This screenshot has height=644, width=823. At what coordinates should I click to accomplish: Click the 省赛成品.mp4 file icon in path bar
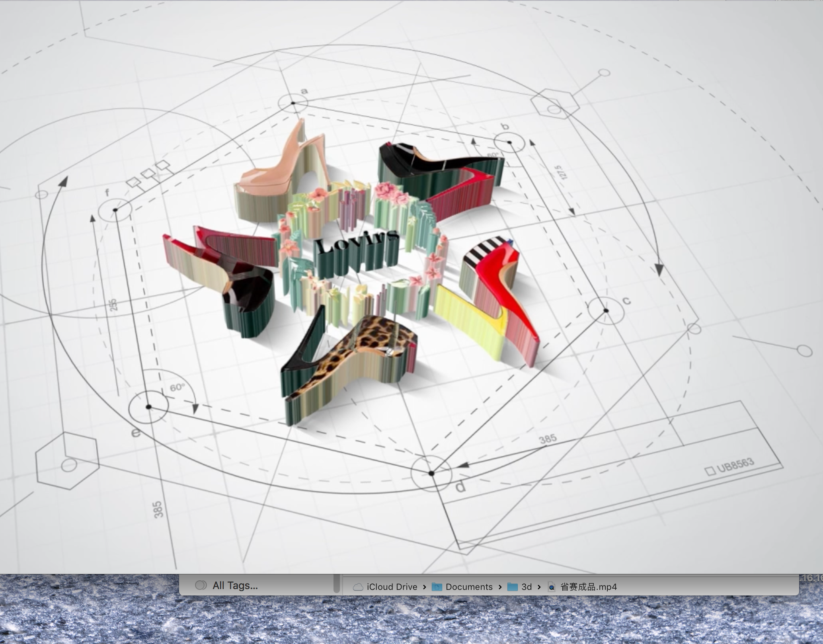point(551,587)
